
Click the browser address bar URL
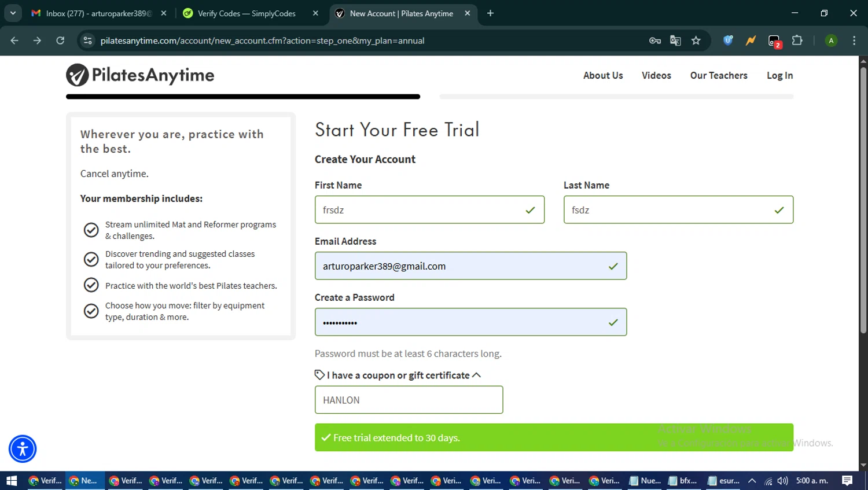click(262, 40)
